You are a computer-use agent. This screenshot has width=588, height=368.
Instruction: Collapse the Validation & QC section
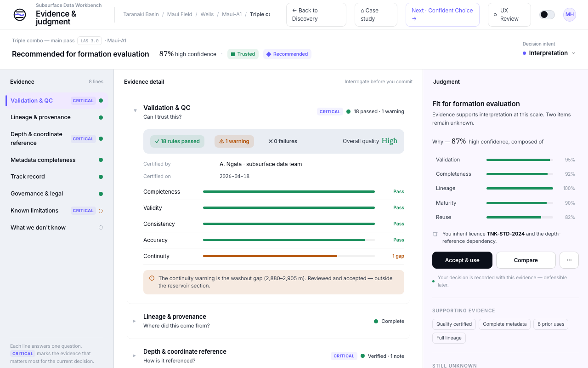click(x=135, y=110)
